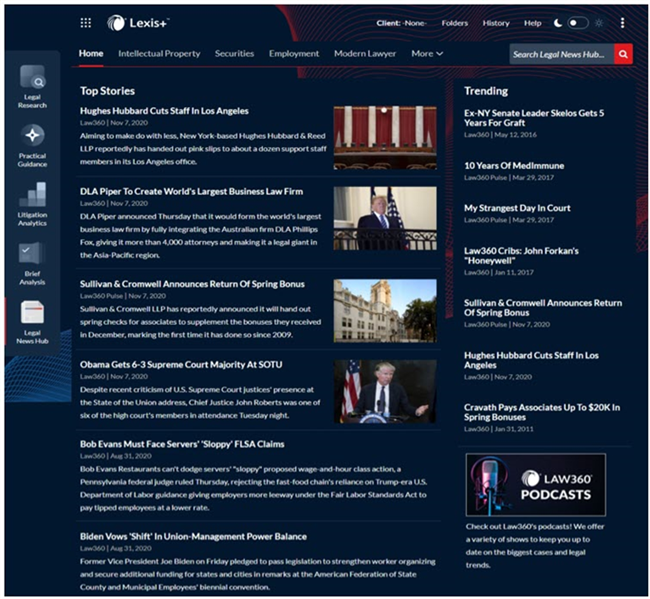Open the Help menu item

point(532,23)
